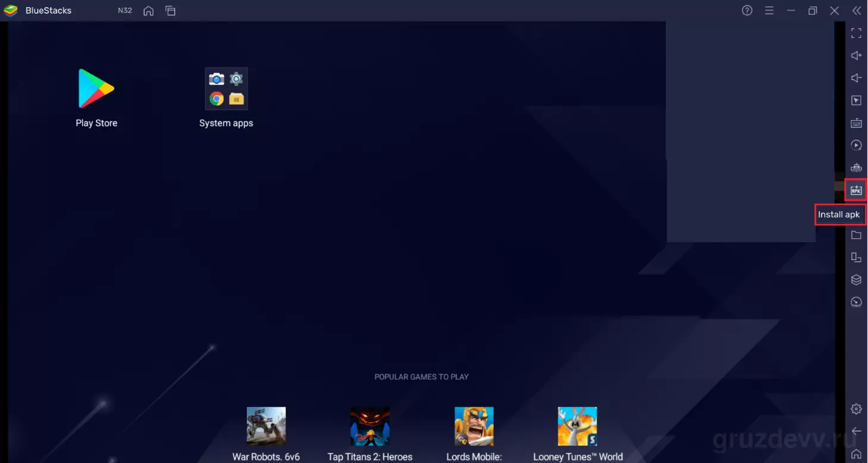Launch Lords Mobile game
Viewport: 868px width, 463px height.
click(x=474, y=427)
